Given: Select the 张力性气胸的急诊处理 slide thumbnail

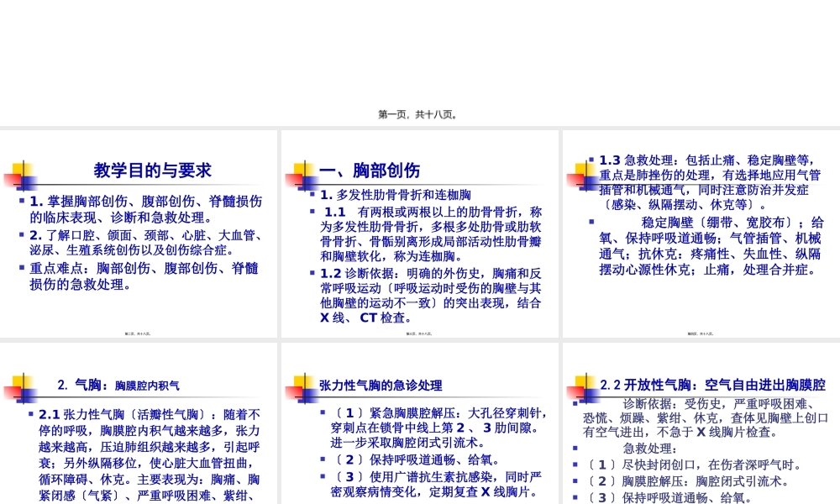Looking at the screenshot, I should 420,420.
